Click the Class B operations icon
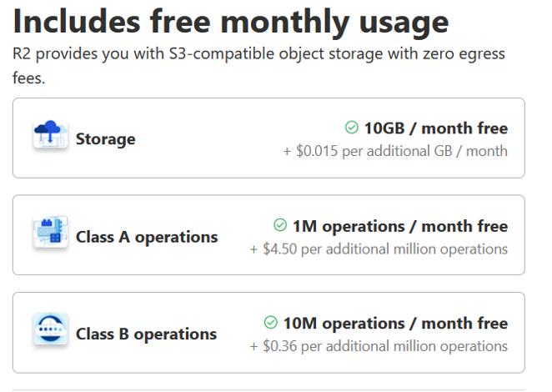The image size is (552, 392). (x=50, y=331)
